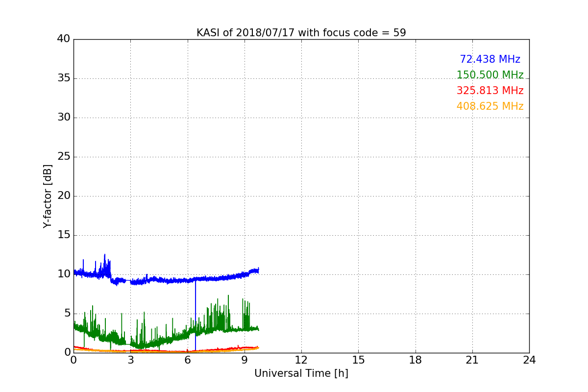Viewport: 588px width, 392px height.
Task: Click the Universal Time [h] axis label
Action: [x=301, y=373]
